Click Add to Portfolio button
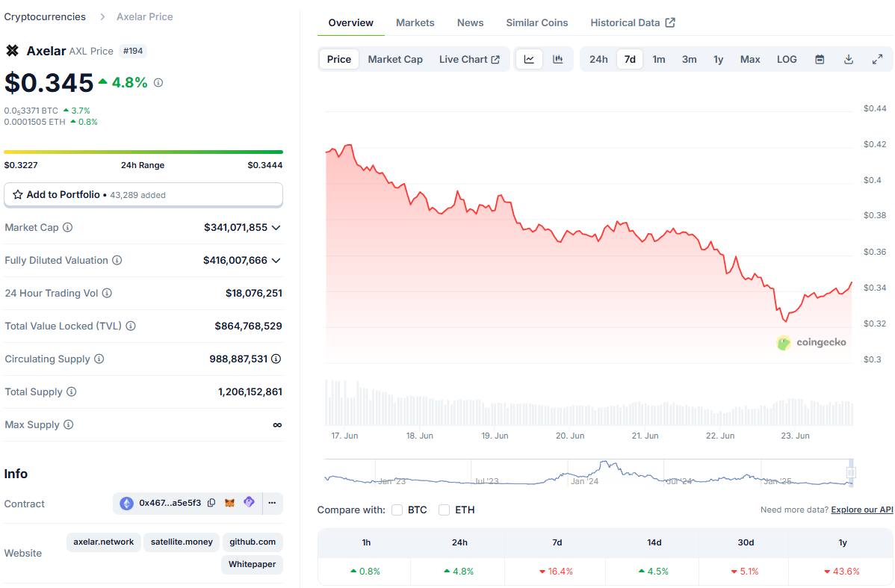 click(x=143, y=195)
